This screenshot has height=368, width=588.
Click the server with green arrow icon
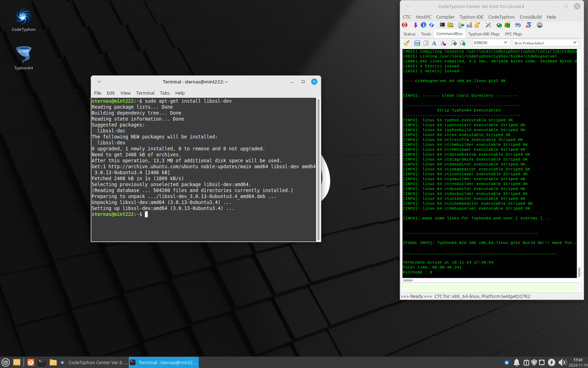pyautogui.click(x=461, y=25)
